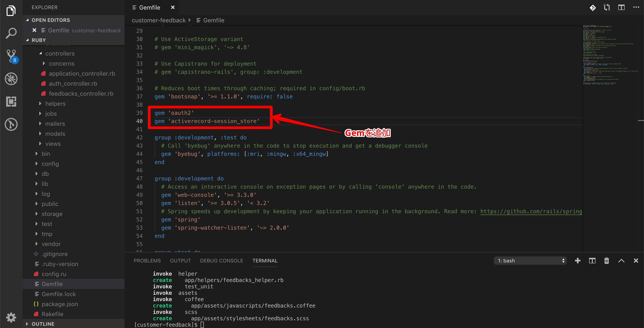Screen dimensions: 644x328
Task: Click the open changes icon in editor toolbar
Action: pyautogui.click(x=607, y=8)
